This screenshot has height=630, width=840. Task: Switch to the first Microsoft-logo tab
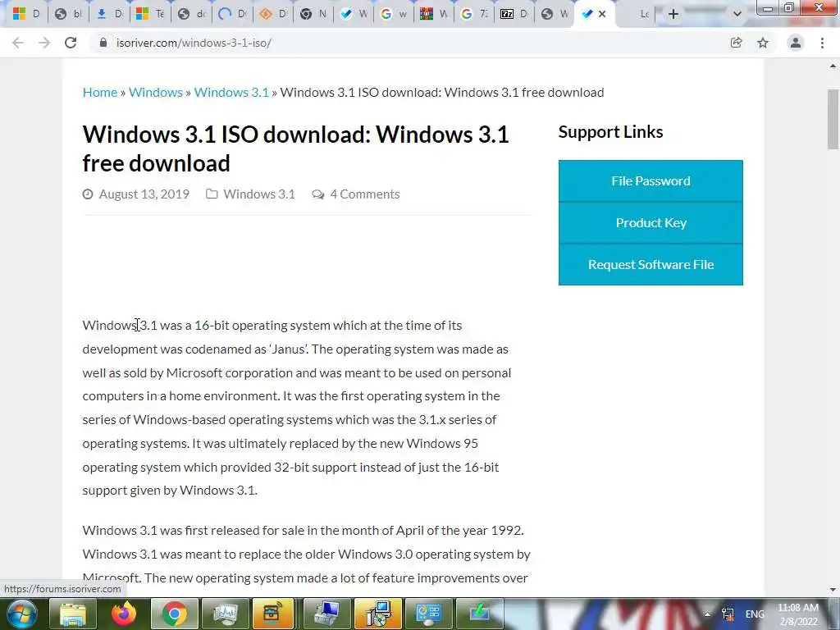[x=26, y=14]
